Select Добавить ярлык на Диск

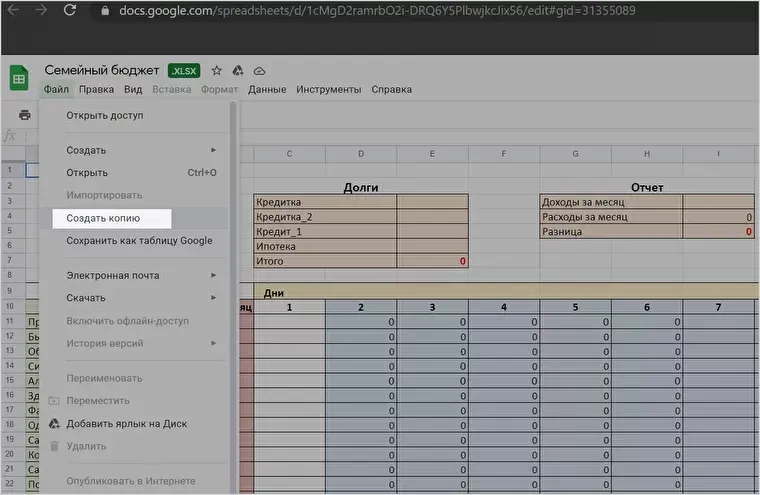point(134,424)
